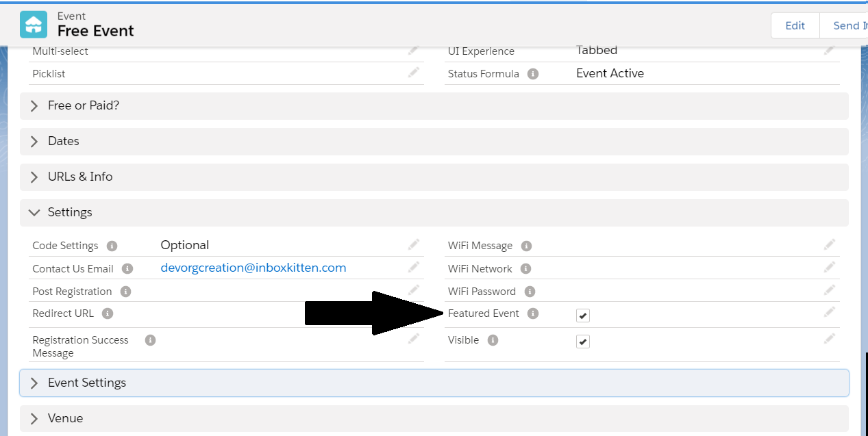The image size is (868, 436).
Task: Click pencil icon for WiFi Message
Action: tap(830, 244)
